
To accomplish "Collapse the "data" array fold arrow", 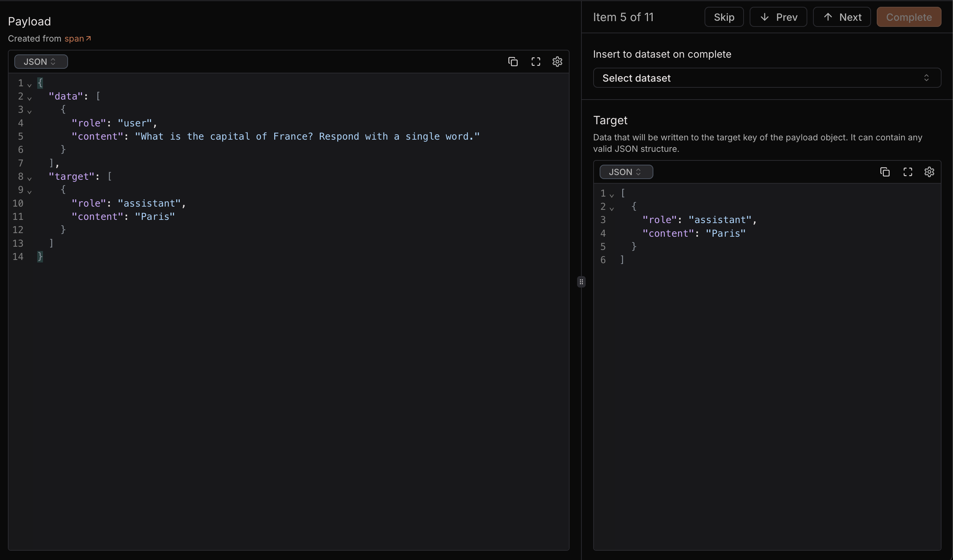I will [29, 98].
